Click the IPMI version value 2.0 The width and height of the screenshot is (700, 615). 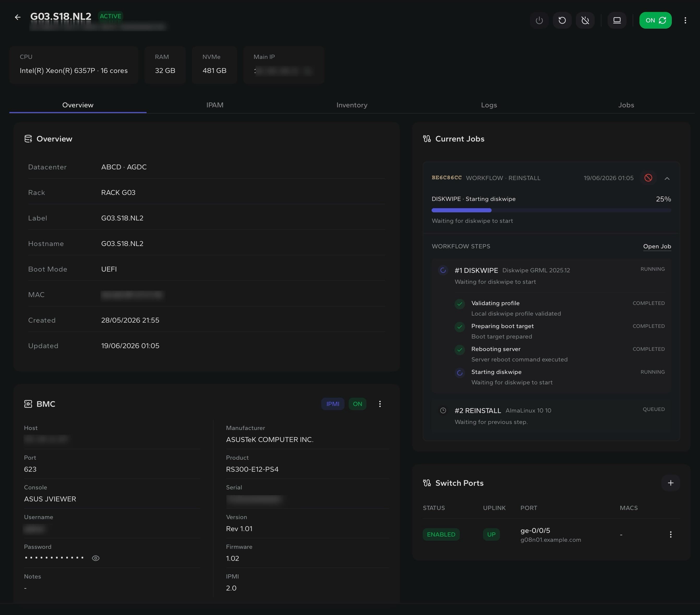[231, 588]
